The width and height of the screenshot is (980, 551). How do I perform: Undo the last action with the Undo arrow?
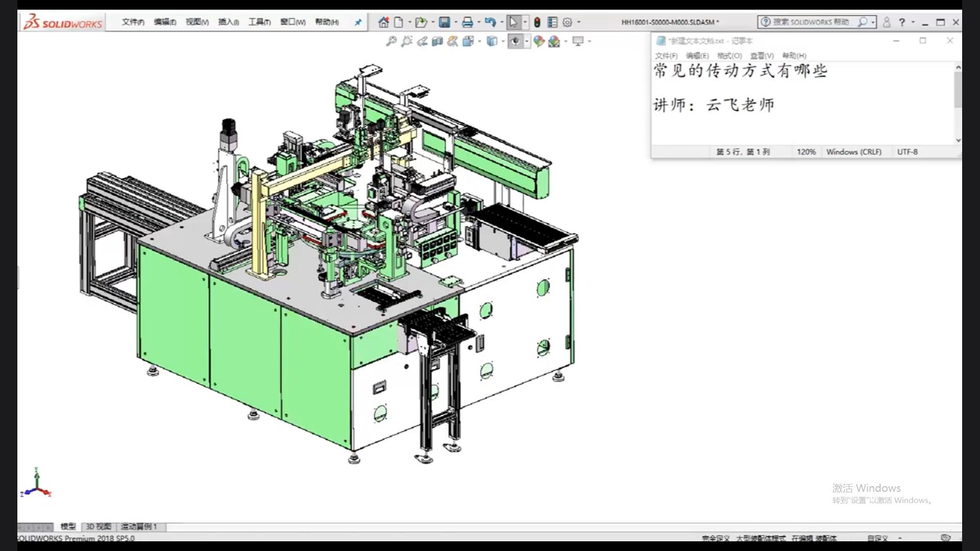pos(490,22)
